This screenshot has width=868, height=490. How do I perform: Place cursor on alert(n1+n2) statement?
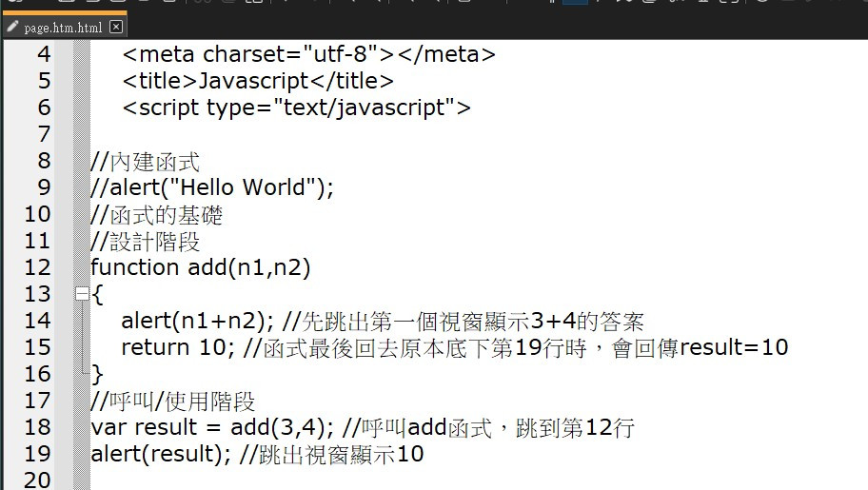[x=197, y=322]
